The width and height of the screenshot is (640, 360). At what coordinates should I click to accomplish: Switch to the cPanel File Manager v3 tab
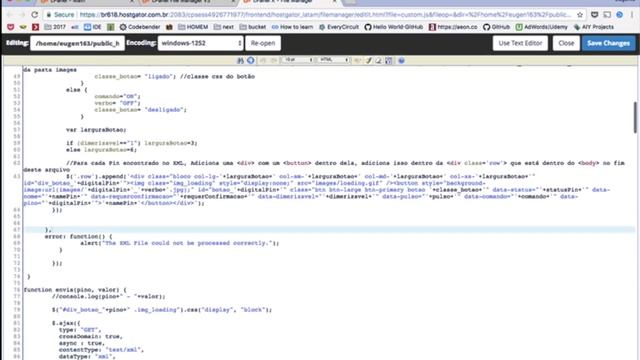pyautogui.click(x=188, y=2)
